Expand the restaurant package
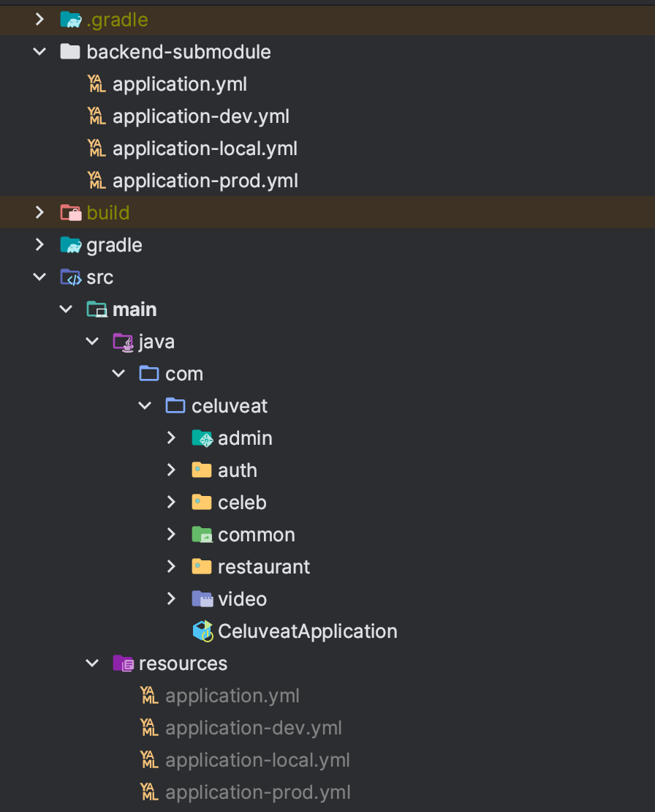Image resolution: width=655 pixels, height=812 pixels. coord(170,566)
